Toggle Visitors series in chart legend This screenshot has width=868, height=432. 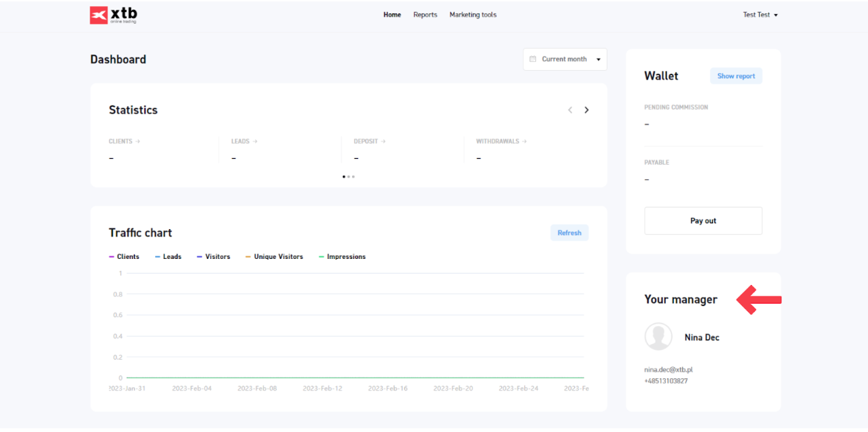click(x=213, y=257)
